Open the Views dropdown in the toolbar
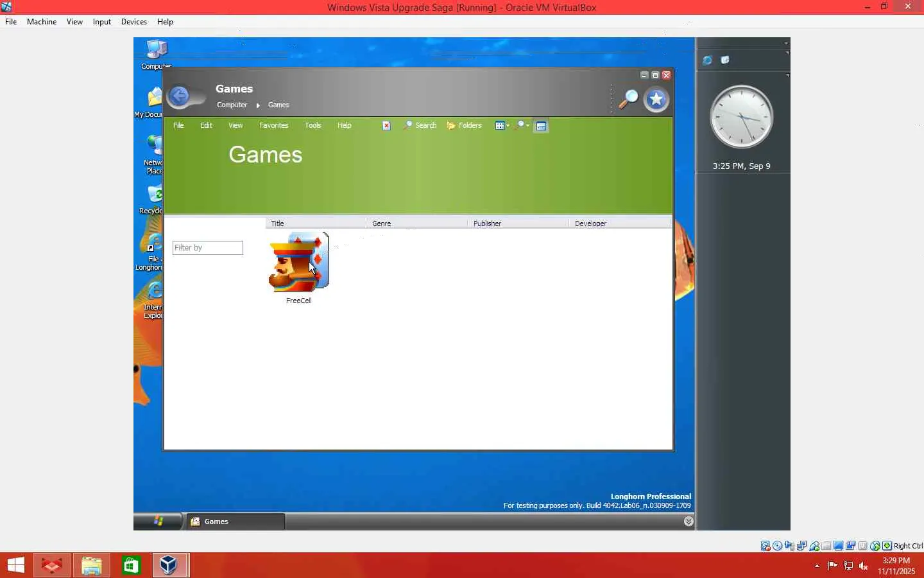This screenshot has width=924, height=578. (502, 126)
